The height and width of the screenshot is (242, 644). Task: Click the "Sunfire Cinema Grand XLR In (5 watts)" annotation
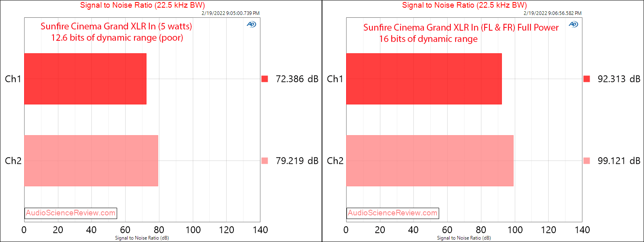116,26
